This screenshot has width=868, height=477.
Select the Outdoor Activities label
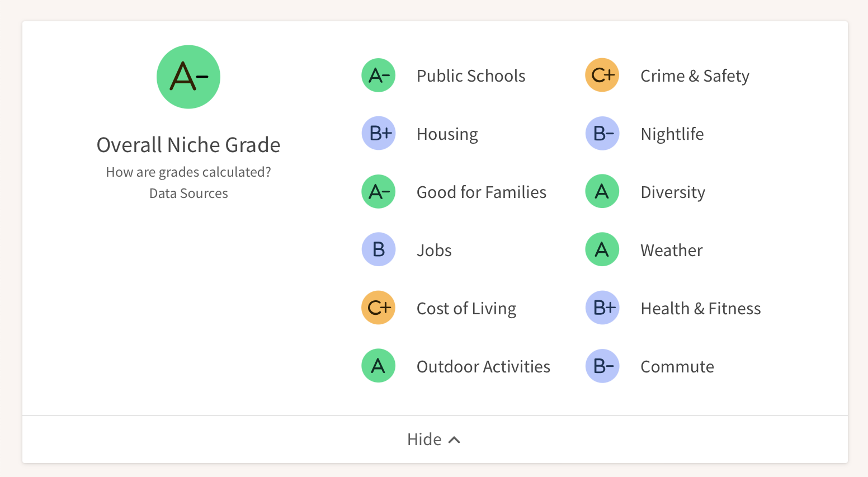pyautogui.click(x=483, y=367)
